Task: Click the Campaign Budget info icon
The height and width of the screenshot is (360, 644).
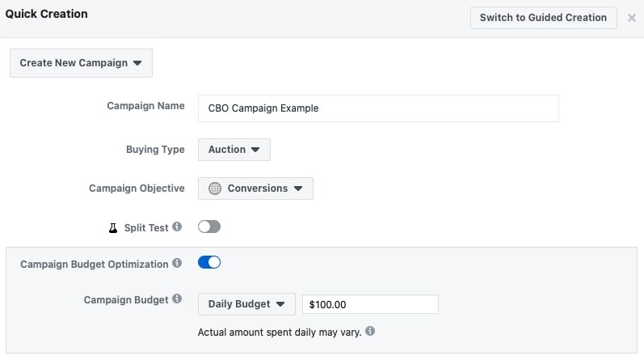Action: pos(177,299)
